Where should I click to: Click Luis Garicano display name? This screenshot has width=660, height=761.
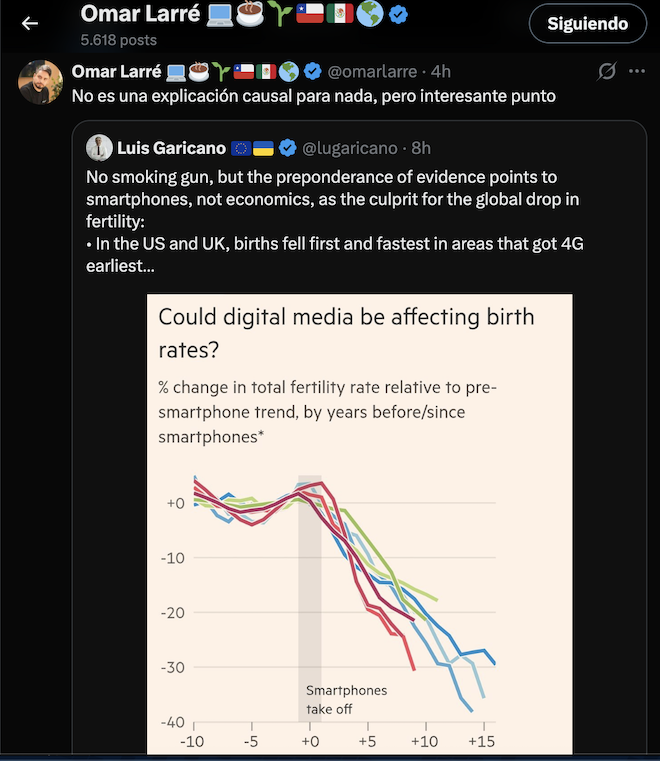point(171,148)
